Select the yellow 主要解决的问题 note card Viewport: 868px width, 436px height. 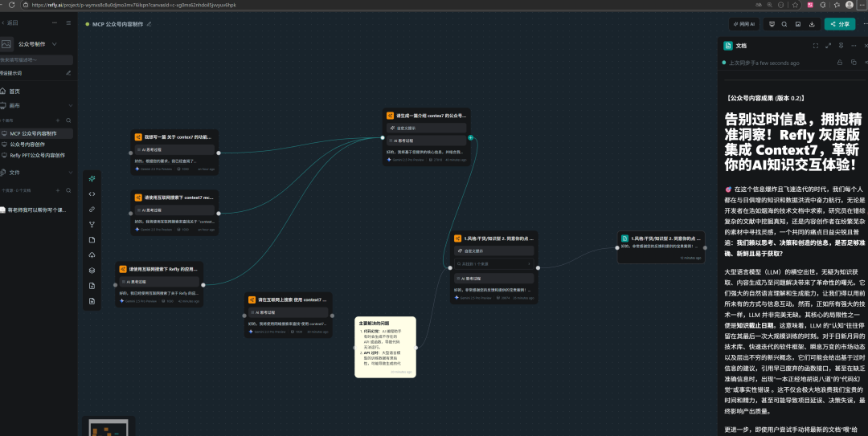[385, 346]
